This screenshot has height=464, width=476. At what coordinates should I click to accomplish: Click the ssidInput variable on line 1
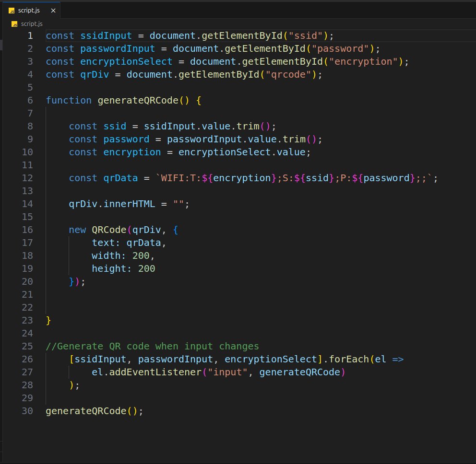(x=106, y=36)
